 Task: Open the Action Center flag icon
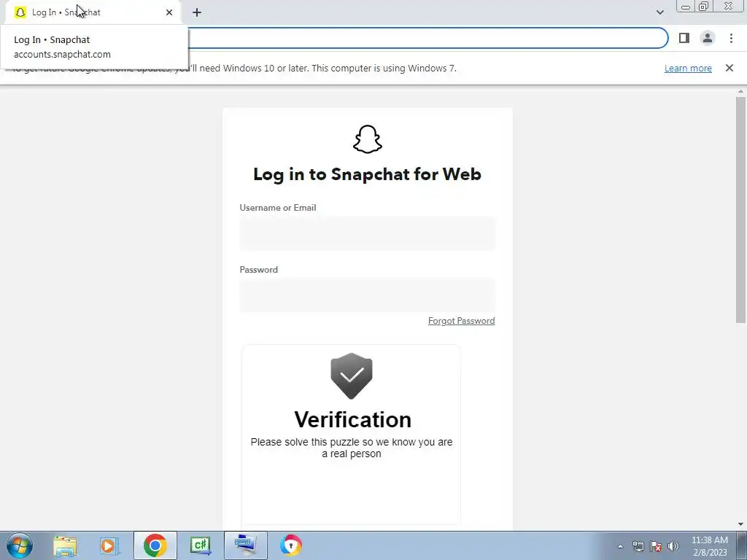656,546
